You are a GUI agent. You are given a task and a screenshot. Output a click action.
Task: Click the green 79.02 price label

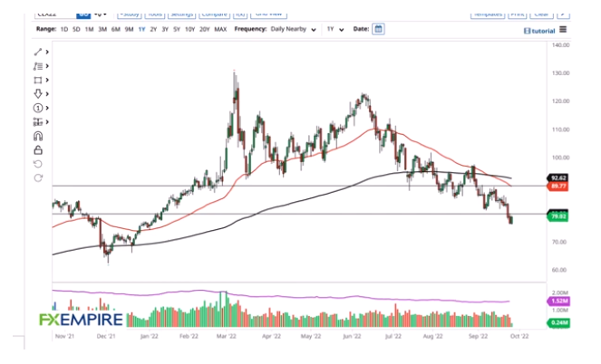557,216
